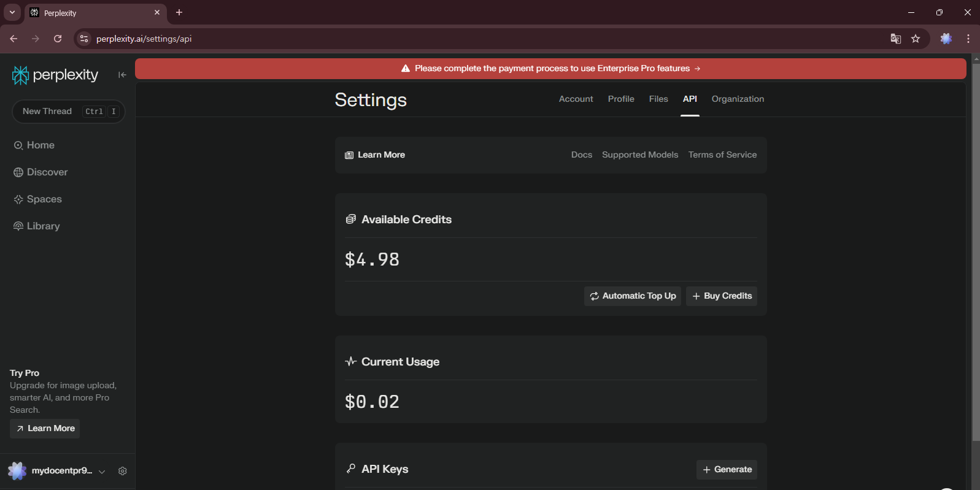This screenshot has height=490, width=980.
Task: Click the Perplexity logo in sidebar
Action: pyautogui.click(x=55, y=75)
